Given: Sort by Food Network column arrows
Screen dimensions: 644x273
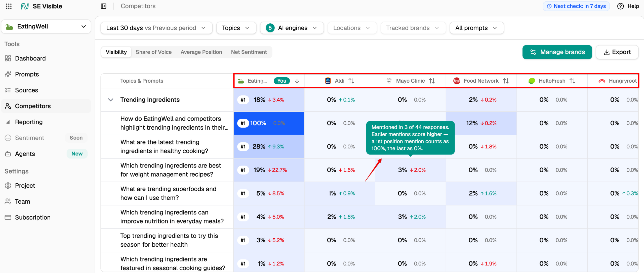Looking at the screenshot, I should [506, 81].
